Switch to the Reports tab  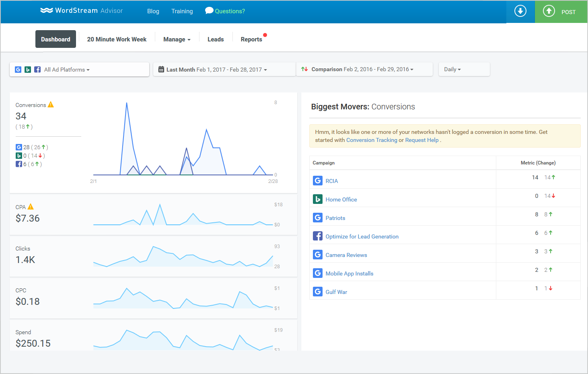click(251, 39)
